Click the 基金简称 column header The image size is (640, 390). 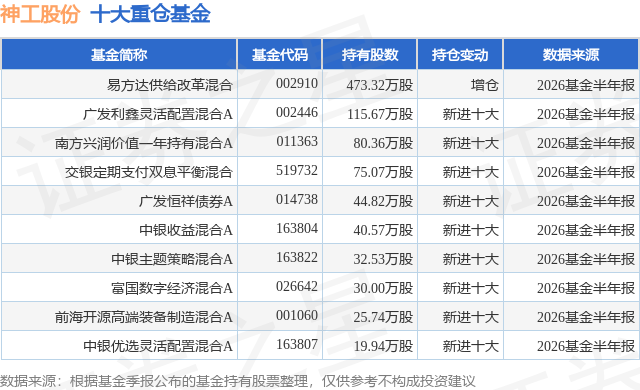(119, 55)
